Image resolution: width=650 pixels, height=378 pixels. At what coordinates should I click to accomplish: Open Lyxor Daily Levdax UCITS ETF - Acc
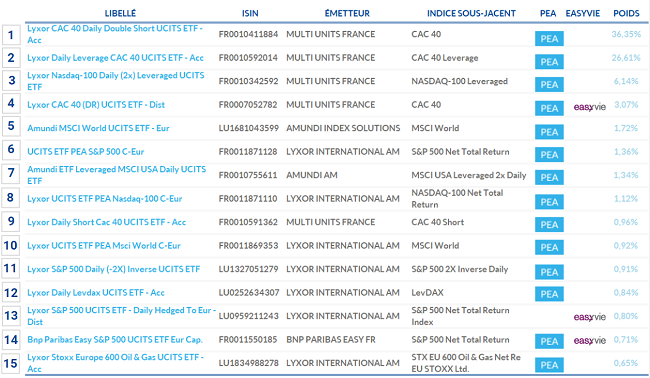(96, 293)
